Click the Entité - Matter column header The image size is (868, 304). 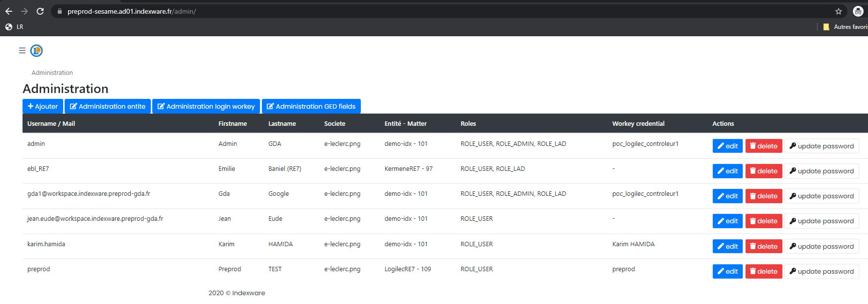[405, 123]
